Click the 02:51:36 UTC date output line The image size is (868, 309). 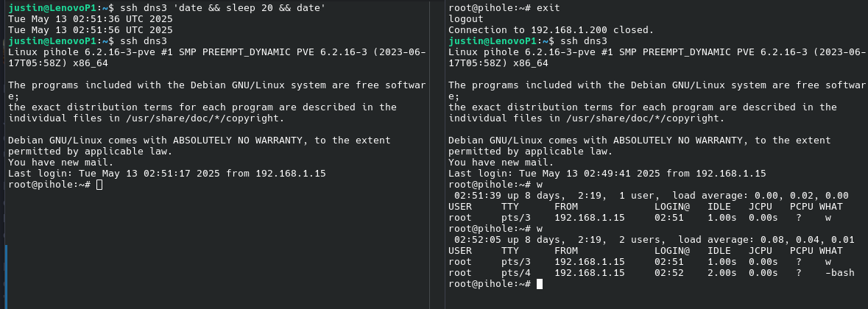91,19
